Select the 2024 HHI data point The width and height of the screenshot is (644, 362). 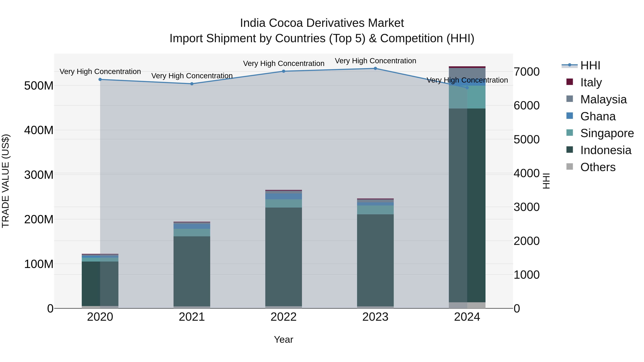pyautogui.click(x=467, y=88)
